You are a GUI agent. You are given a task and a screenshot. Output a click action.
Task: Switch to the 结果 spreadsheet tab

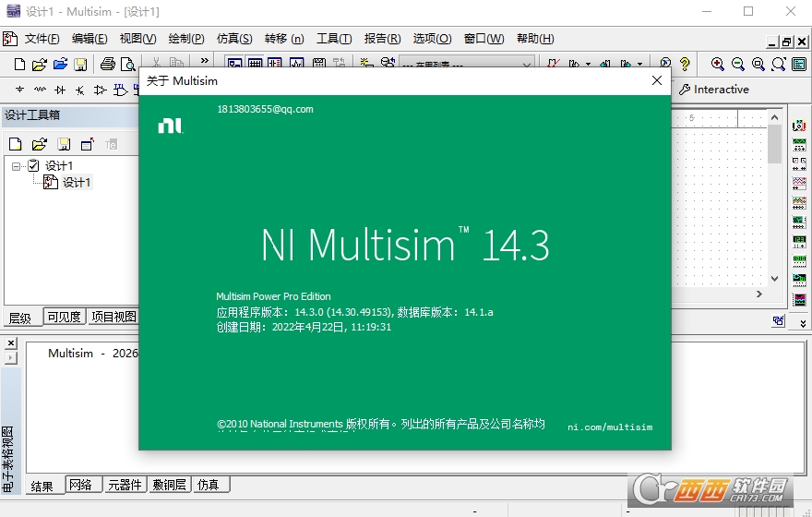pyautogui.click(x=42, y=486)
